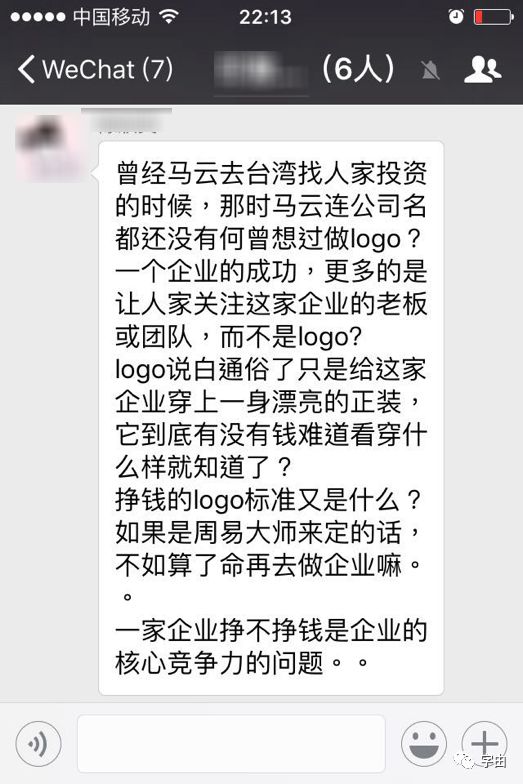Switch to voice input icon
The height and width of the screenshot is (784, 523).
click(x=38, y=744)
